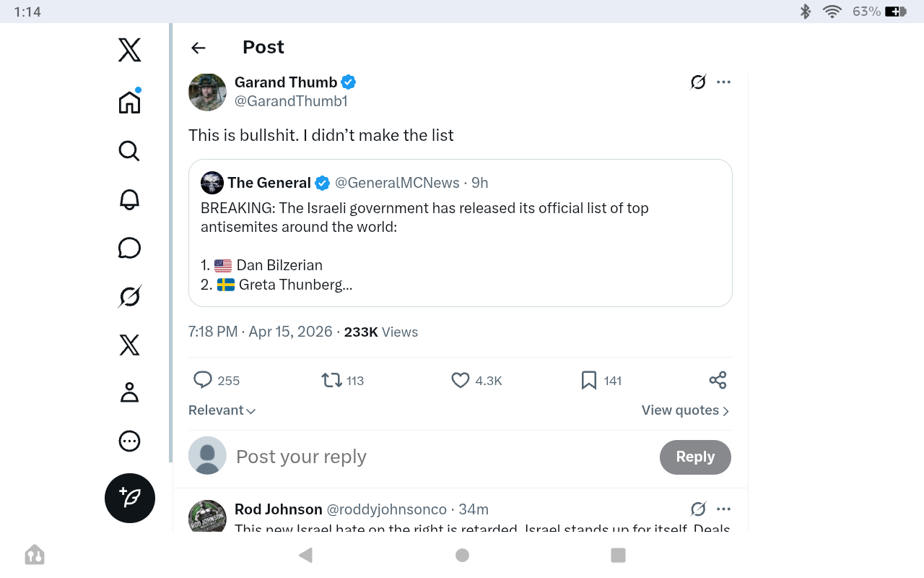The image size is (924, 578).
Task: Open more options on Rod Johnson reply
Action: pos(723,509)
